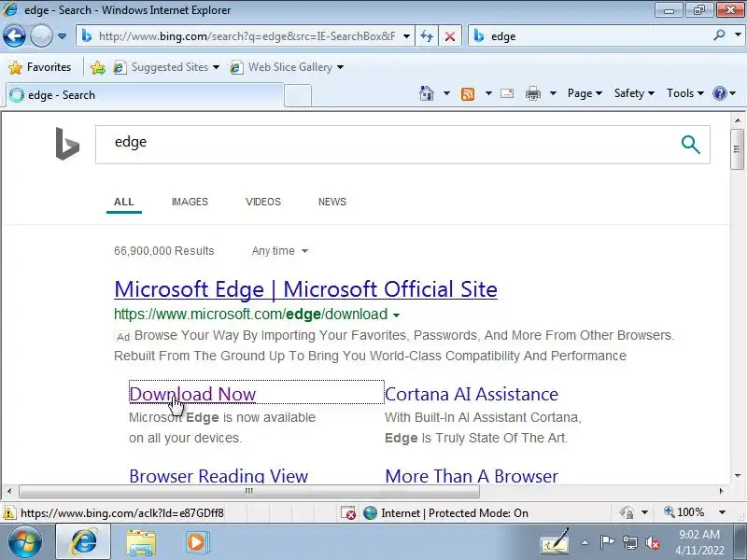The width and height of the screenshot is (747, 560).
Task: Stop loading with the red X icon
Action: [x=449, y=36]
